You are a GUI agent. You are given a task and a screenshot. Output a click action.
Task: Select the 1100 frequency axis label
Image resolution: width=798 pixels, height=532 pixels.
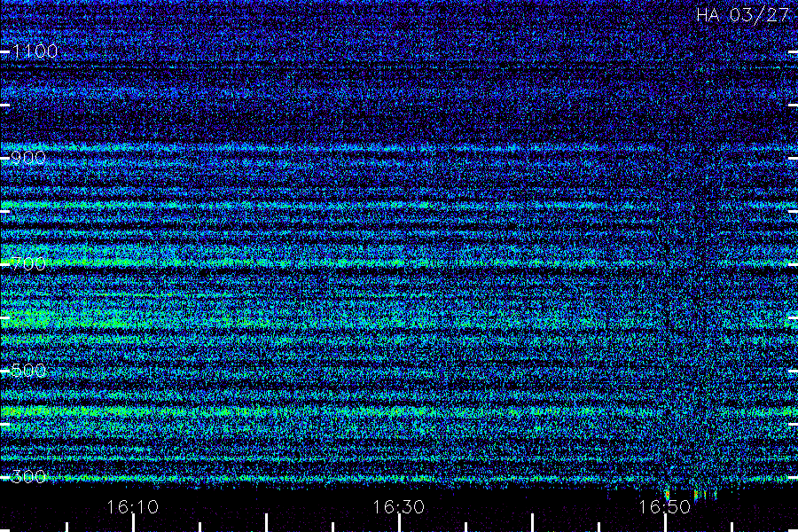pyautogui.click(x=35, y=51)
